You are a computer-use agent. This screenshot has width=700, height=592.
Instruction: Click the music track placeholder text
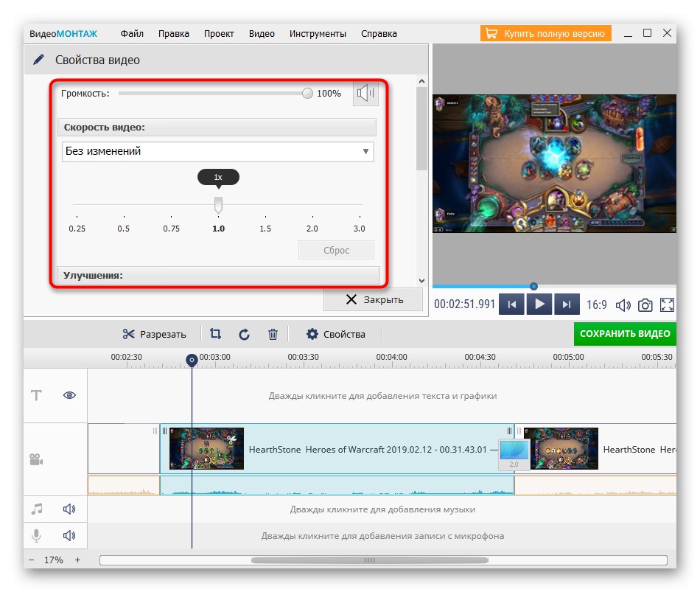tap(382, 509)
